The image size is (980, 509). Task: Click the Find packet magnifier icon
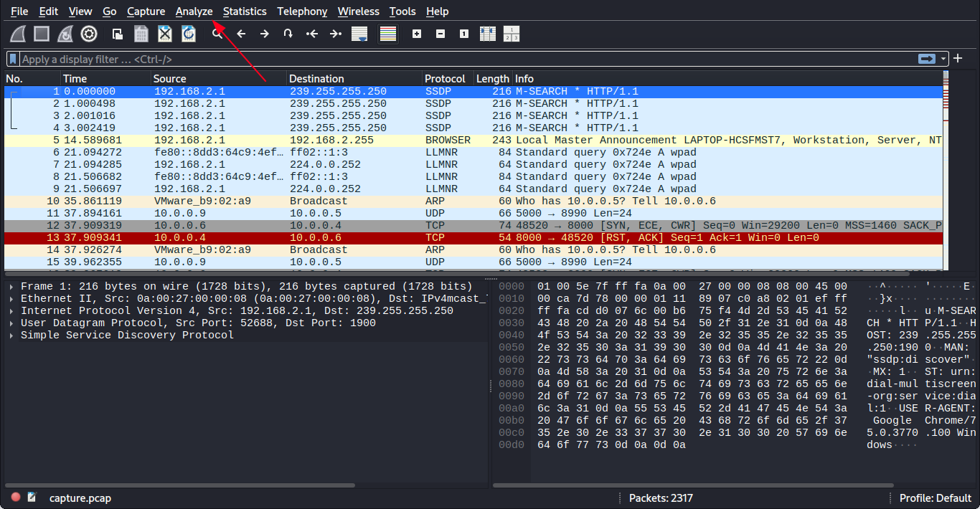217,34
